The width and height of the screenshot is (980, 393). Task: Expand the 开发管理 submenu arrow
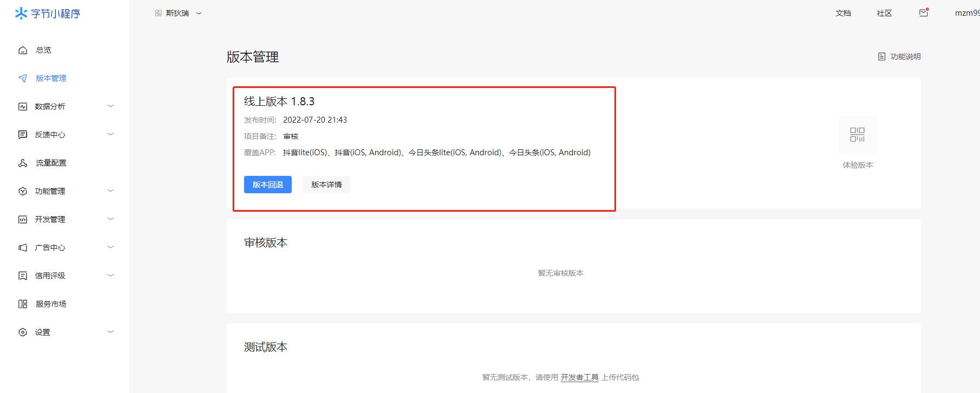click(111, 219)
